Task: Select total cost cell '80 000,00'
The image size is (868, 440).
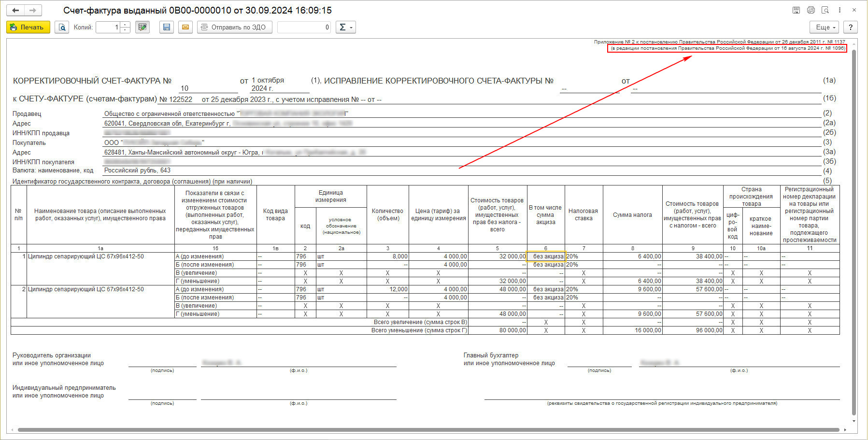Action: coord(498,330)
